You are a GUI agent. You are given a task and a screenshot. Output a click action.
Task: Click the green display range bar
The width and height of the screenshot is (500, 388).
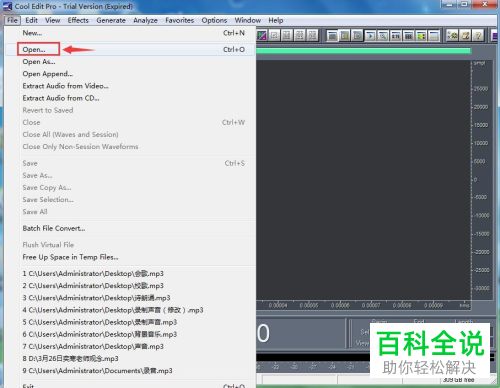click(363, 51)
